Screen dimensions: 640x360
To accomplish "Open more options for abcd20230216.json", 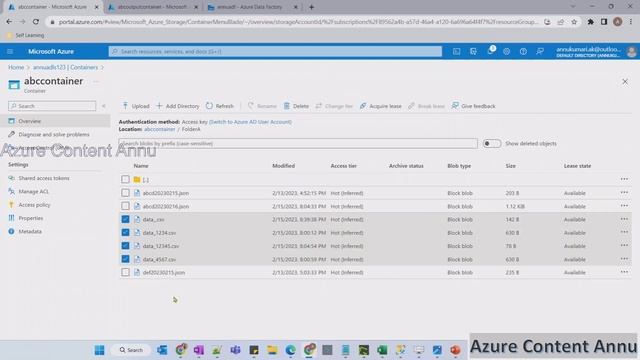I will 624,206.
